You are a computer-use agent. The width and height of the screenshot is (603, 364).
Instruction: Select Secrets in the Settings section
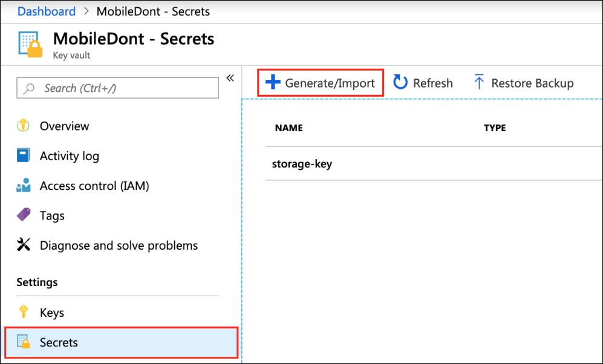coord(121,342)
